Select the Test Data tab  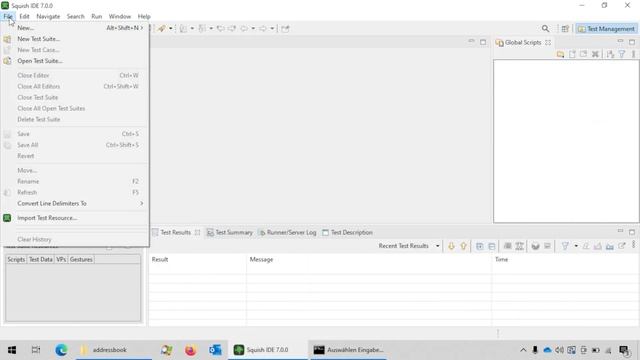pos(41,260)
